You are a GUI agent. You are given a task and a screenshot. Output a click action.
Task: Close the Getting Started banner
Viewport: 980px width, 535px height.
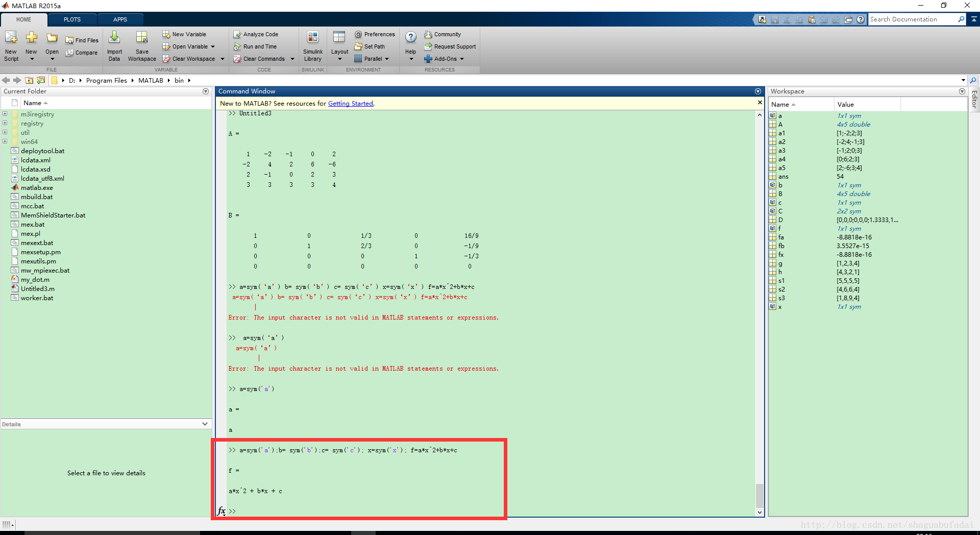point(759,103)
